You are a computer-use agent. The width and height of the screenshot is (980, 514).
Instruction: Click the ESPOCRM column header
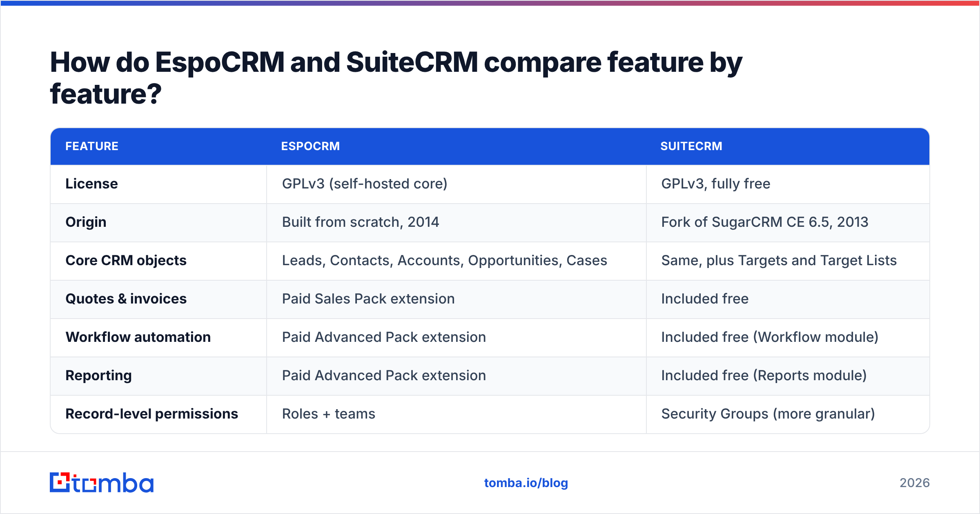pyautogui.click(x=310, y=146)
